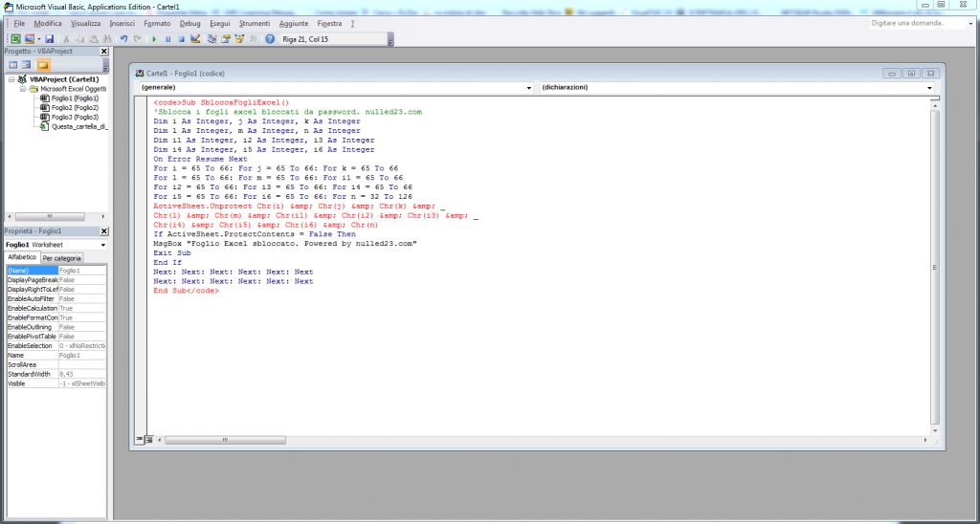
Task: Toggle Folders view in the Project panel
Action: [x=43, y=65]
